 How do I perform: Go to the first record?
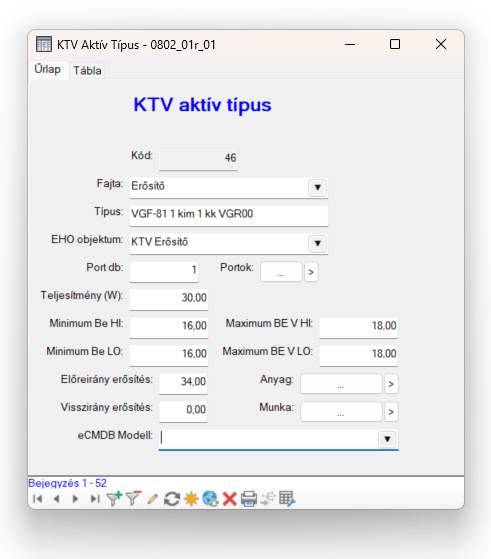[x=37, y=499]
